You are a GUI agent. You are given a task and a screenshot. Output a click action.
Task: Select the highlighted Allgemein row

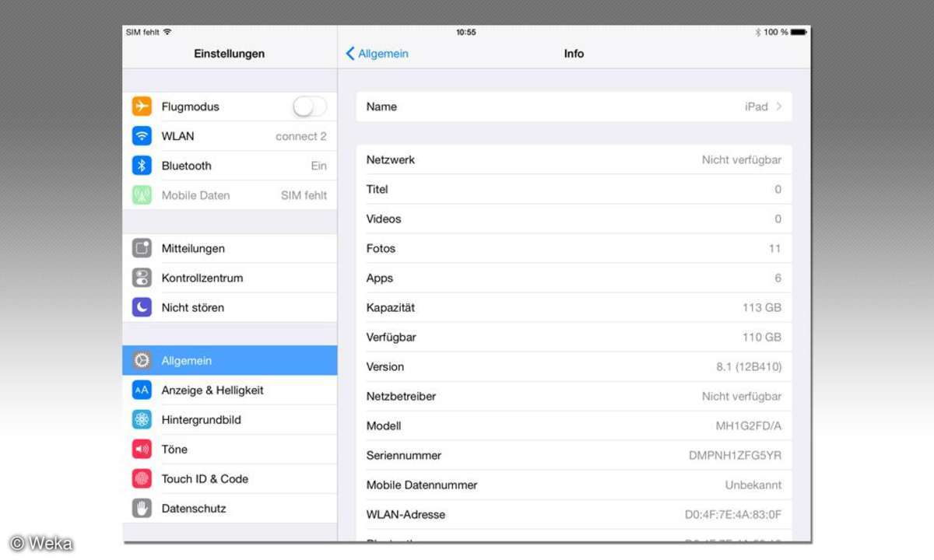(x=230, y=360)
